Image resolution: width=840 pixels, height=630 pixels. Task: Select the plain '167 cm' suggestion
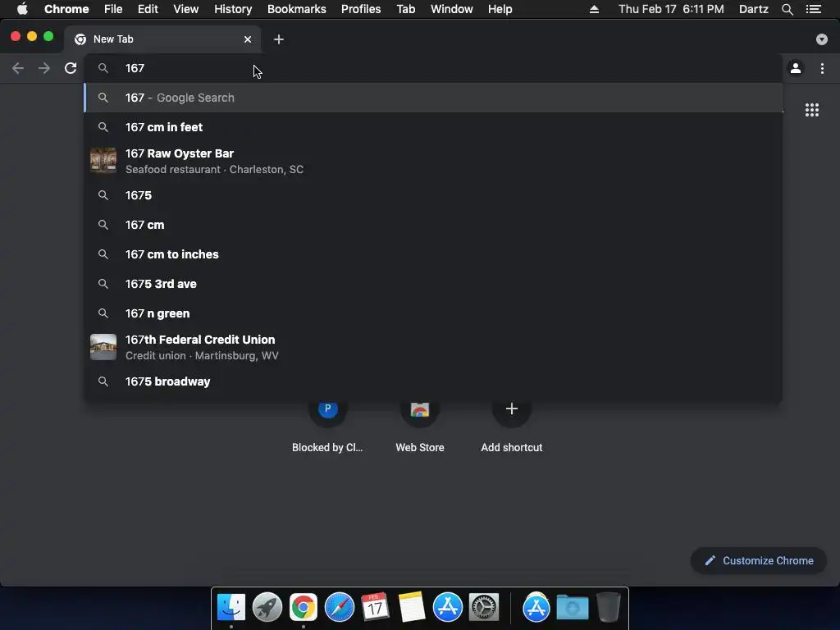point(433,225)
